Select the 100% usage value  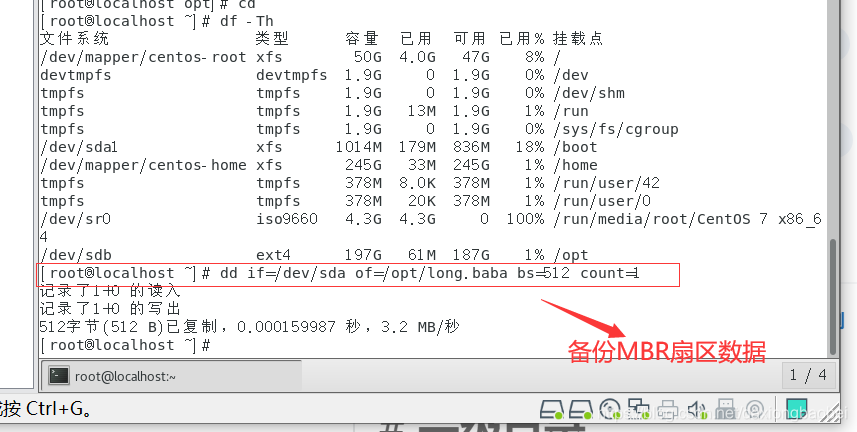(x=525, y=219)
